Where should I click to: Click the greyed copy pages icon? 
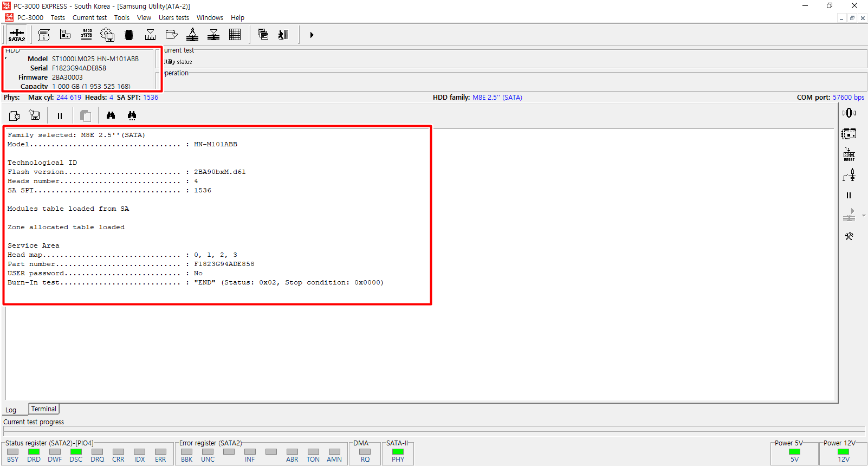[85, 115]
